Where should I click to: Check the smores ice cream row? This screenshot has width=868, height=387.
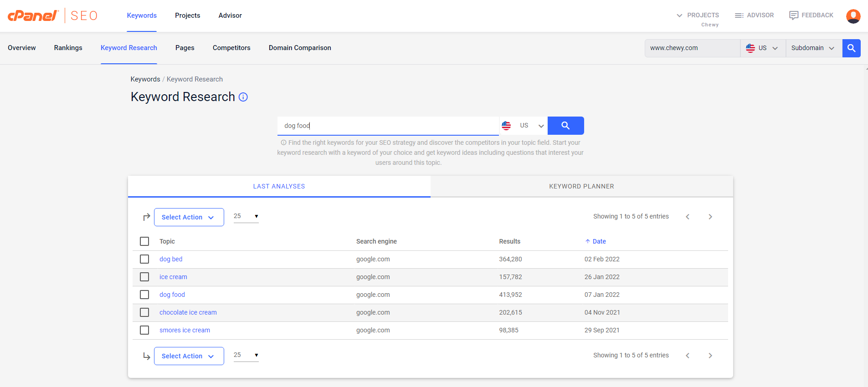[x=144, y=330]
